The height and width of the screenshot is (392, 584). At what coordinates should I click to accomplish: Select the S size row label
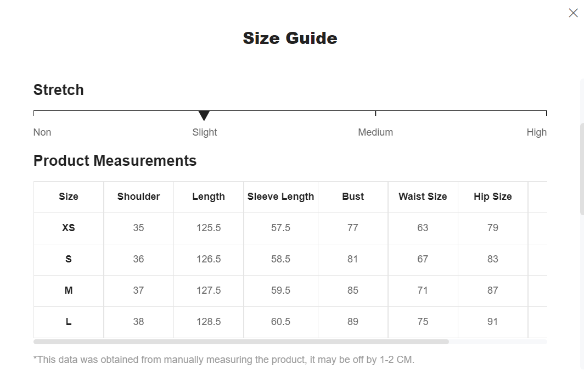click(69, 259)
